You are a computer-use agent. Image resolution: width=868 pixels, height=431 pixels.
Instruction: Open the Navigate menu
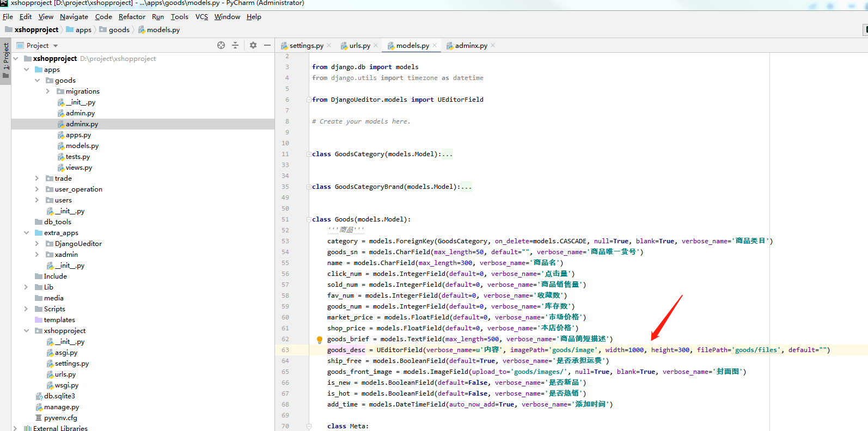[x=74, y=17]
